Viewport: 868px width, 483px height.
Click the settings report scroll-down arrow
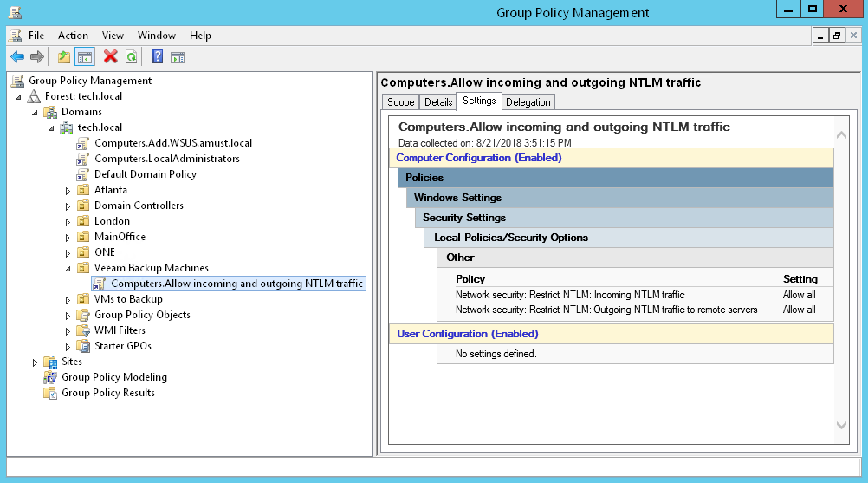[841, 425]
